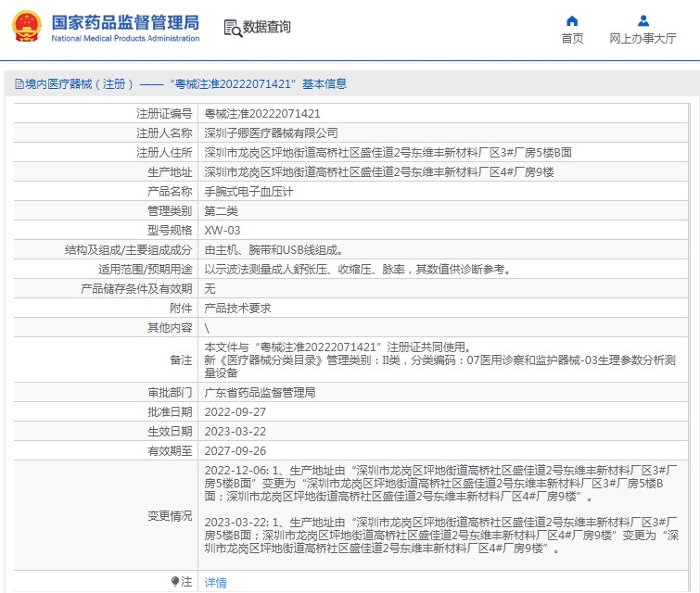
Task: Click 第二类 management category value
Action: [221, 211]
